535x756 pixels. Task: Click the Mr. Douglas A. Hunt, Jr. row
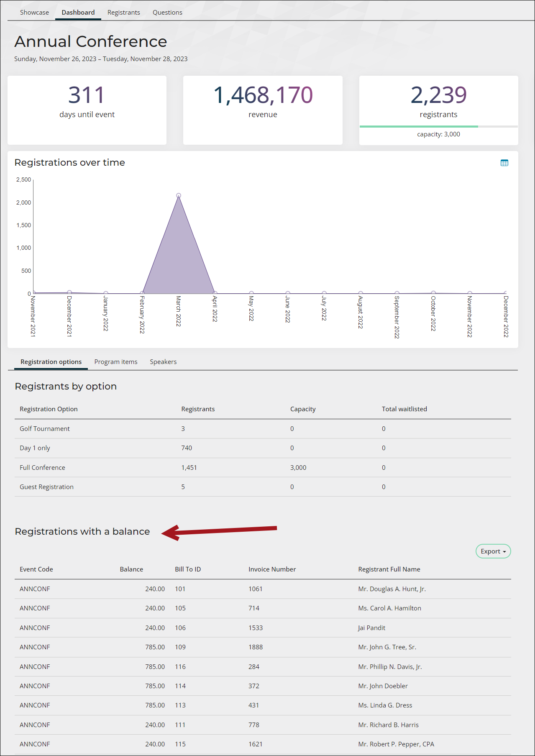(x=263, y=589)
